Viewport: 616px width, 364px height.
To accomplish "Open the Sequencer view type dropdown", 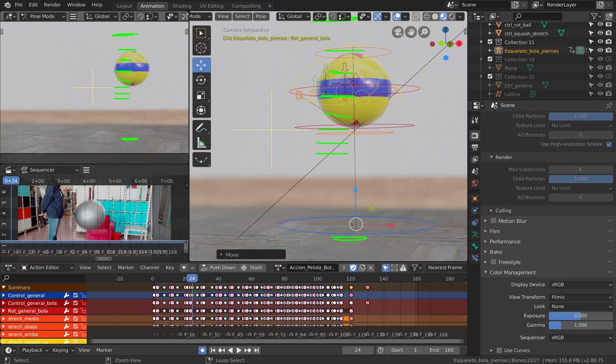I will point(49,170).
